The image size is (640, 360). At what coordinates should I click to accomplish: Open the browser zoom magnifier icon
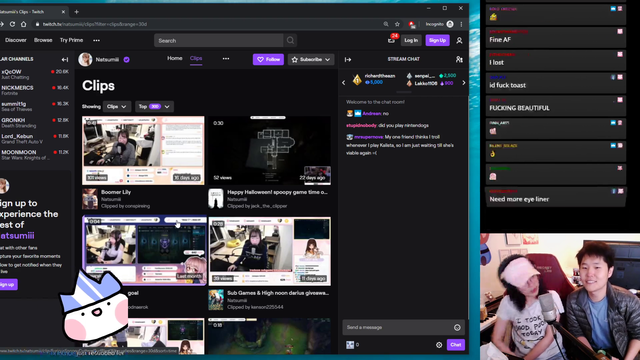[386, 24]
